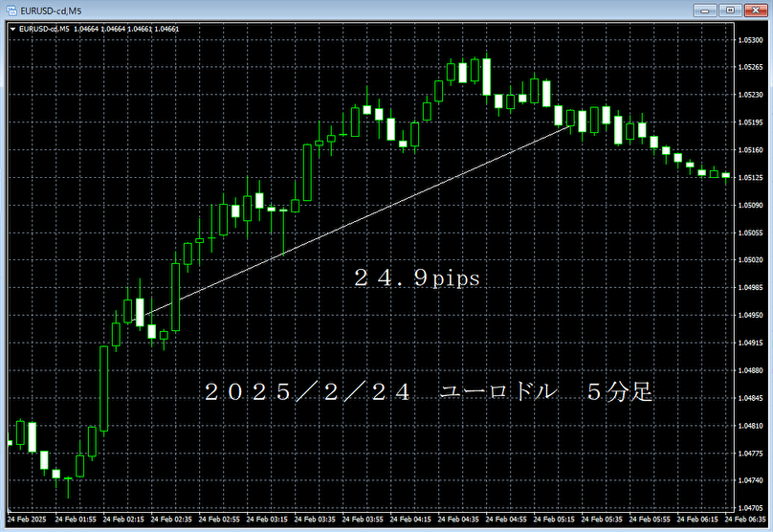Click price level 1.05300 on scale

750,40
